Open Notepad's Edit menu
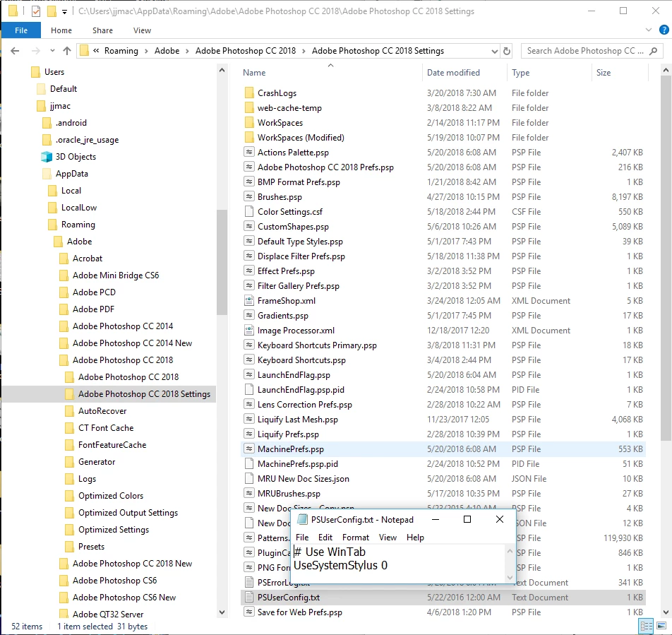This screenshot has width=672, height=635. click(x=325, y=538)
